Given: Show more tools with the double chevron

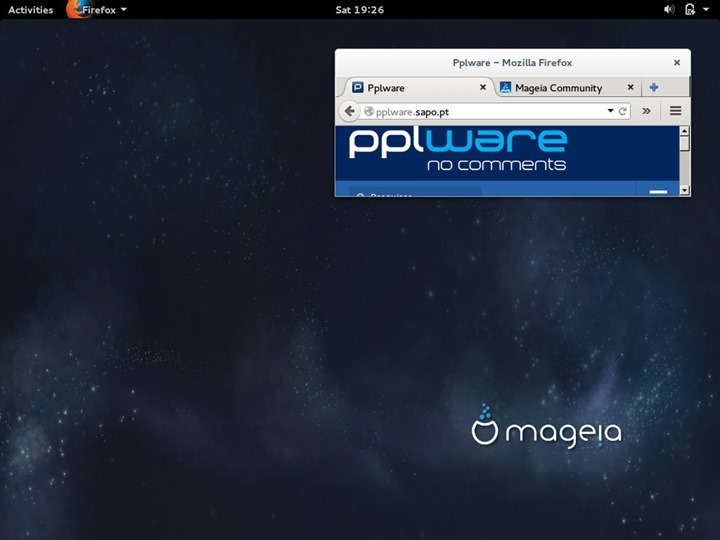Looking at the screenshot, I should point(646,111).
